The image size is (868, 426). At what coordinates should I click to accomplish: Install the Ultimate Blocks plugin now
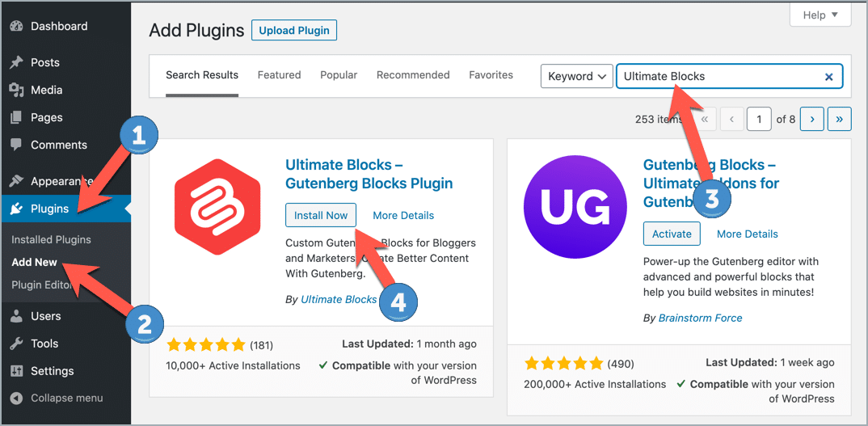[x=321, y=215]
